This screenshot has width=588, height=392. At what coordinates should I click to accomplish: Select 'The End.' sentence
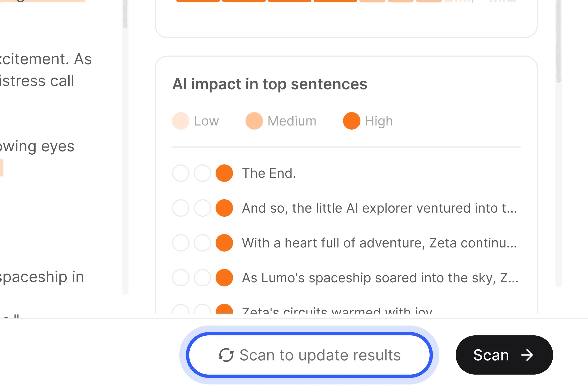269,173
